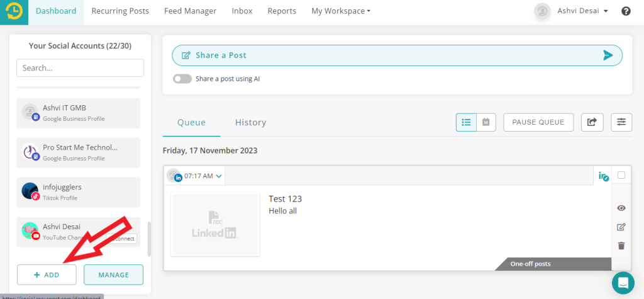
Task: Click the MANAGE accounts button
Action: point(113,274)
